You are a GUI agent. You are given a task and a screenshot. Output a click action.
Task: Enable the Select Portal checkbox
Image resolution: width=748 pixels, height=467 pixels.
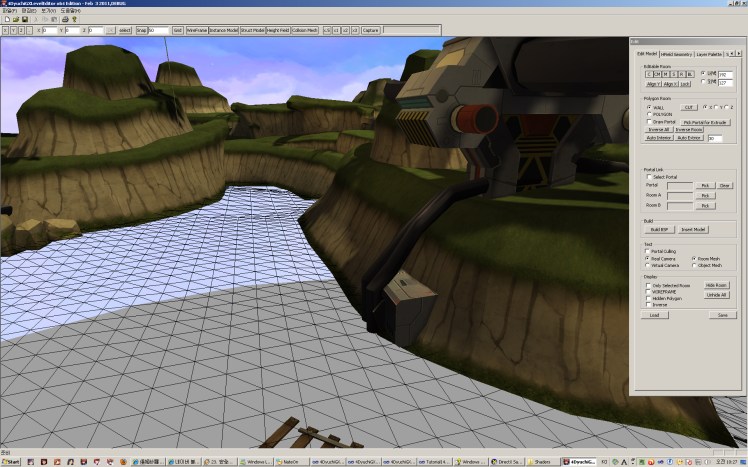[x=648, y=177]
